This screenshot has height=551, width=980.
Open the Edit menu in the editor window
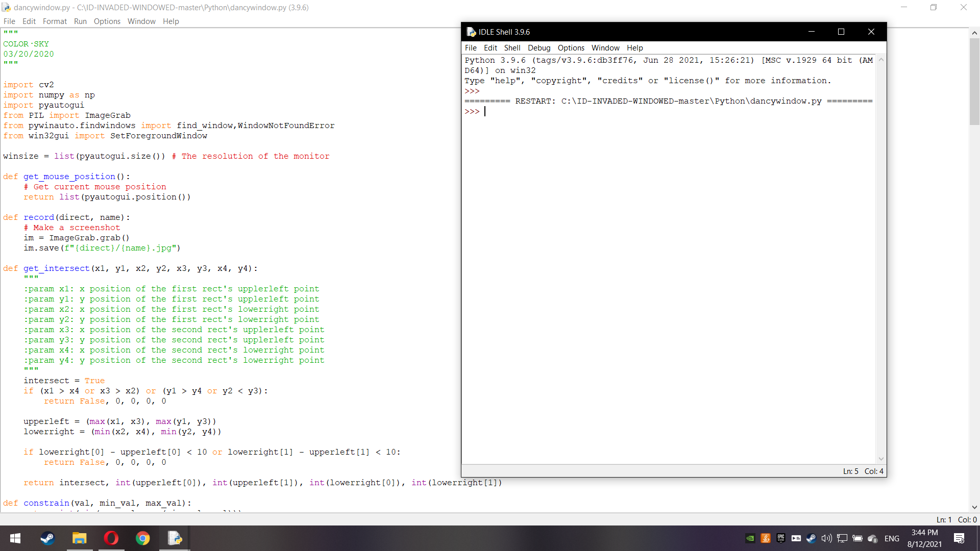tap(29, 21)
